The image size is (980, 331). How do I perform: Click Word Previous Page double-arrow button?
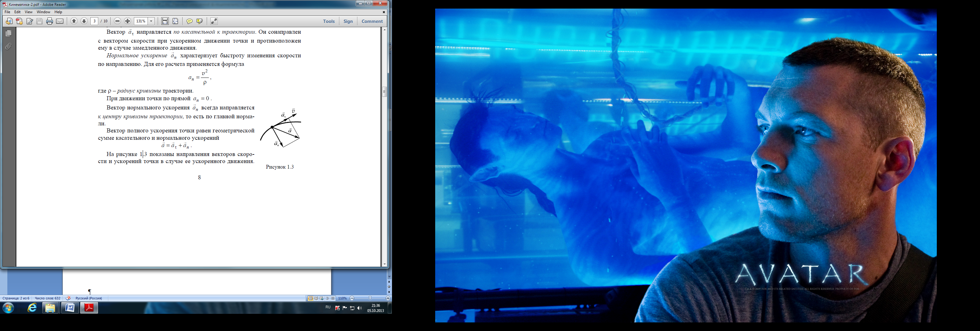pos(389,282)
